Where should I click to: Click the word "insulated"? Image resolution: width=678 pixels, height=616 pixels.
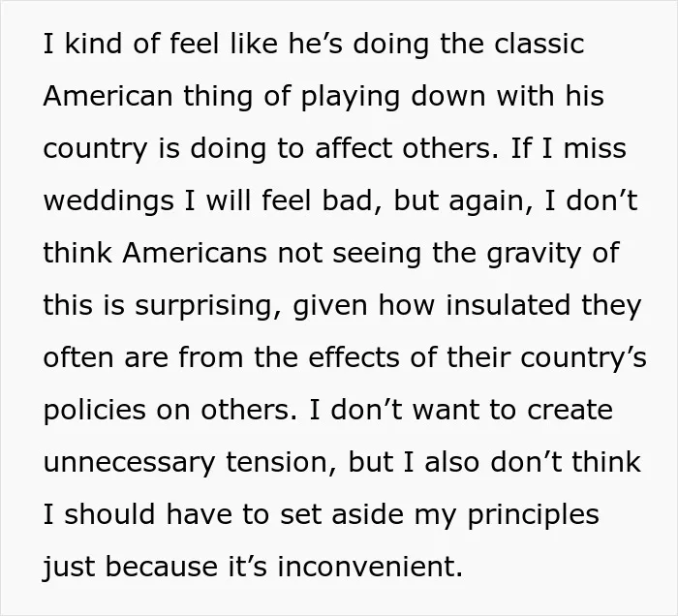(508, 305)
